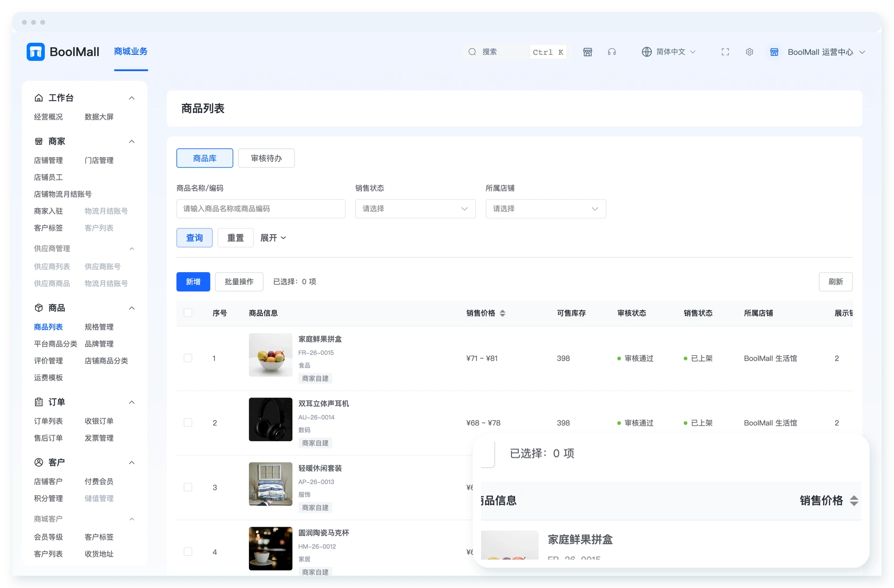
Task: Focus the 商品名称/编码 input field
Action: point(261,209)
